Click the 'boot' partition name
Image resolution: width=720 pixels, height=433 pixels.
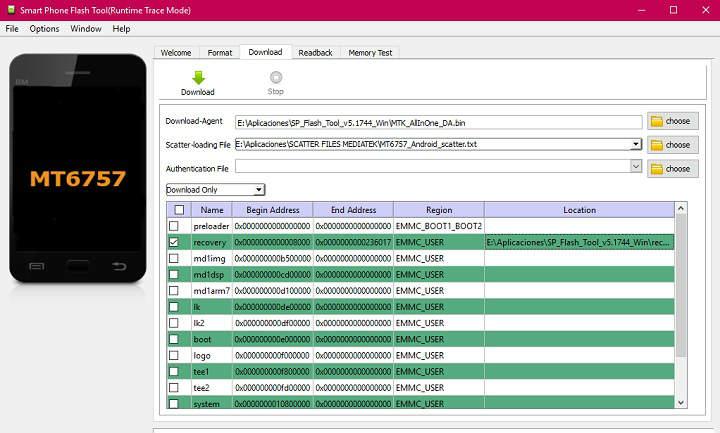tap(202, 339)
